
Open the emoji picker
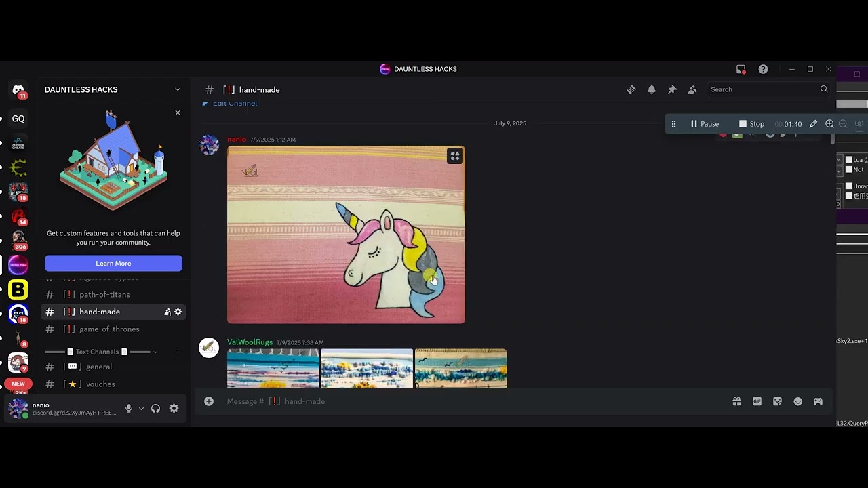pos(798,401)
